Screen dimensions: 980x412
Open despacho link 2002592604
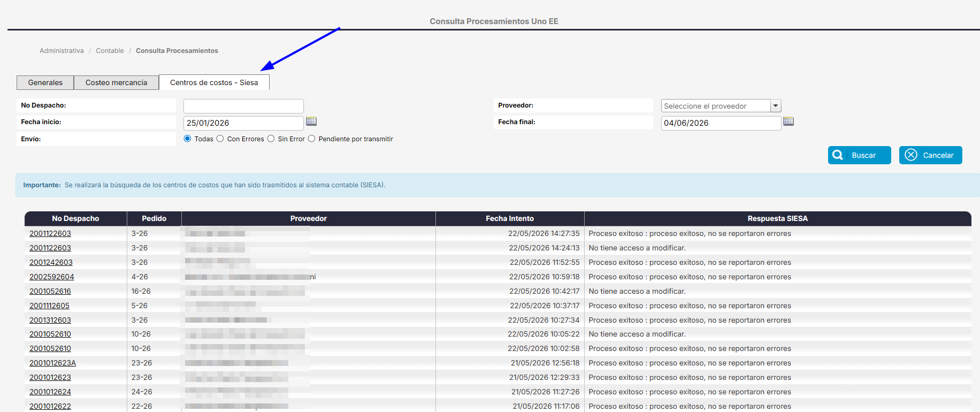point(52,277)
